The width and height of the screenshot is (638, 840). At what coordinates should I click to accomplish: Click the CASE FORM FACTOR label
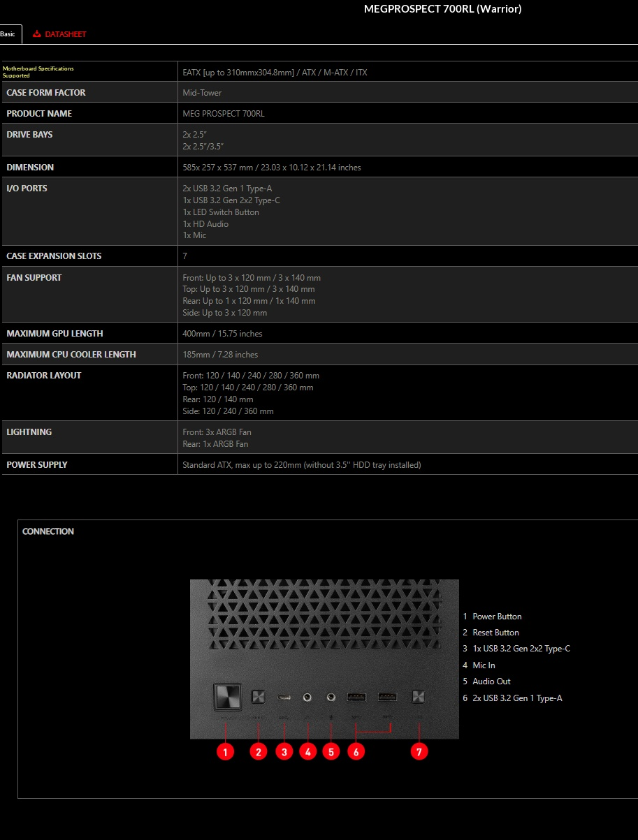[46, 93]
